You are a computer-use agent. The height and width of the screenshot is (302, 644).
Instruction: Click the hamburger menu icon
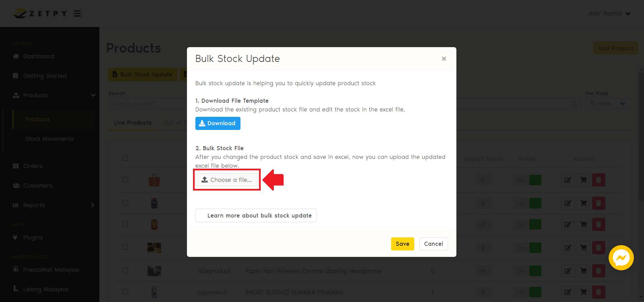pos(77,13)
